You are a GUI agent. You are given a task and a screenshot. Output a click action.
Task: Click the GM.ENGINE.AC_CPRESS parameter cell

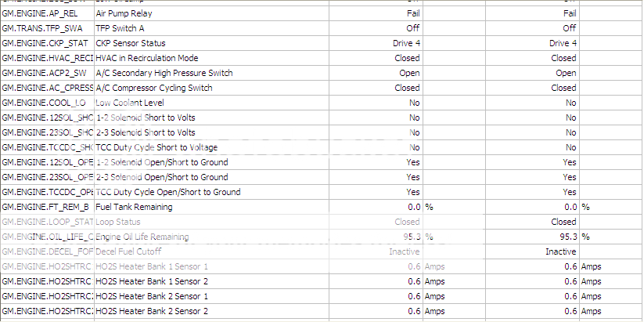pos(47,88)
